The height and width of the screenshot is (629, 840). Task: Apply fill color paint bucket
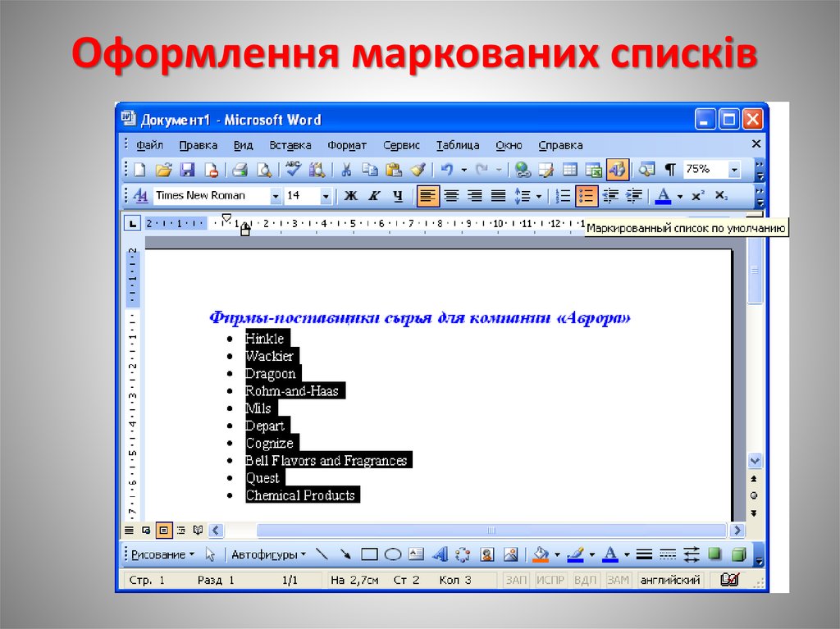click(x=541, y=554)
